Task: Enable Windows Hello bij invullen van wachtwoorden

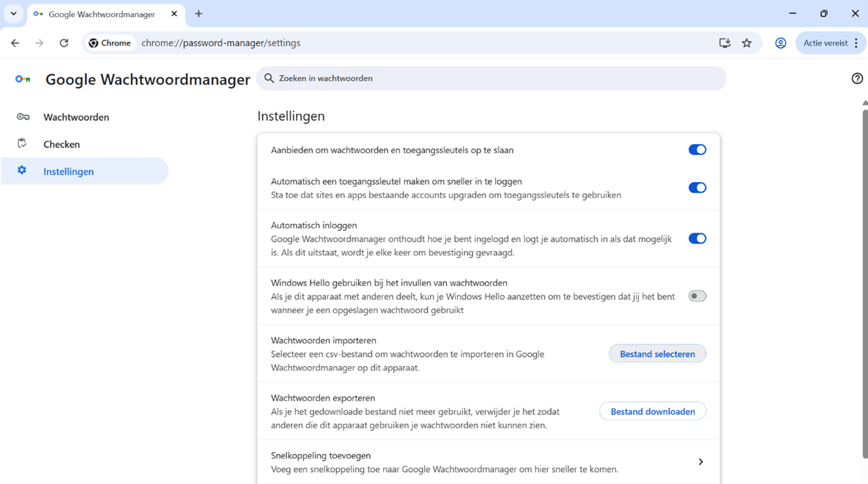Action: [x=697, y=296]
